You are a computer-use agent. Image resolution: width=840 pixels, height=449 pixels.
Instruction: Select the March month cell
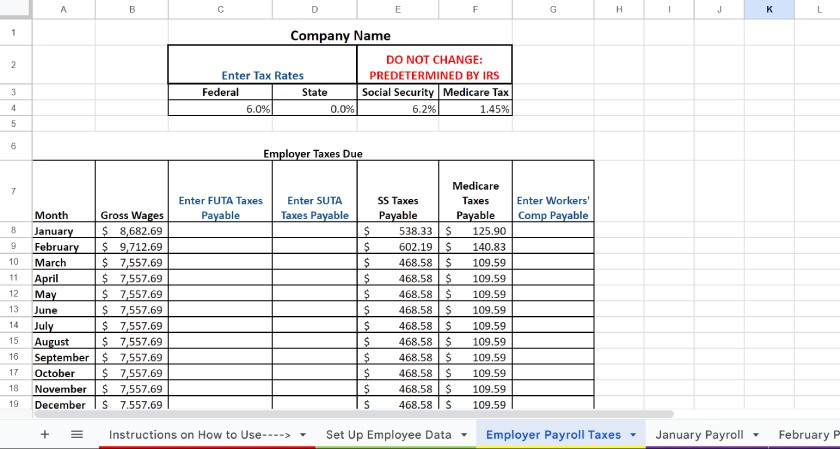point(64,263)
